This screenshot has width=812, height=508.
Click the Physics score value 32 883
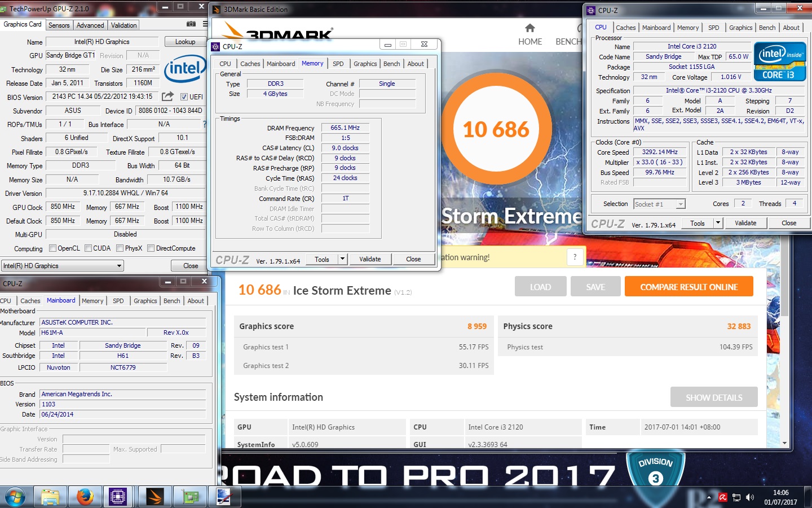pyautogui.click(x=739, y=326)
